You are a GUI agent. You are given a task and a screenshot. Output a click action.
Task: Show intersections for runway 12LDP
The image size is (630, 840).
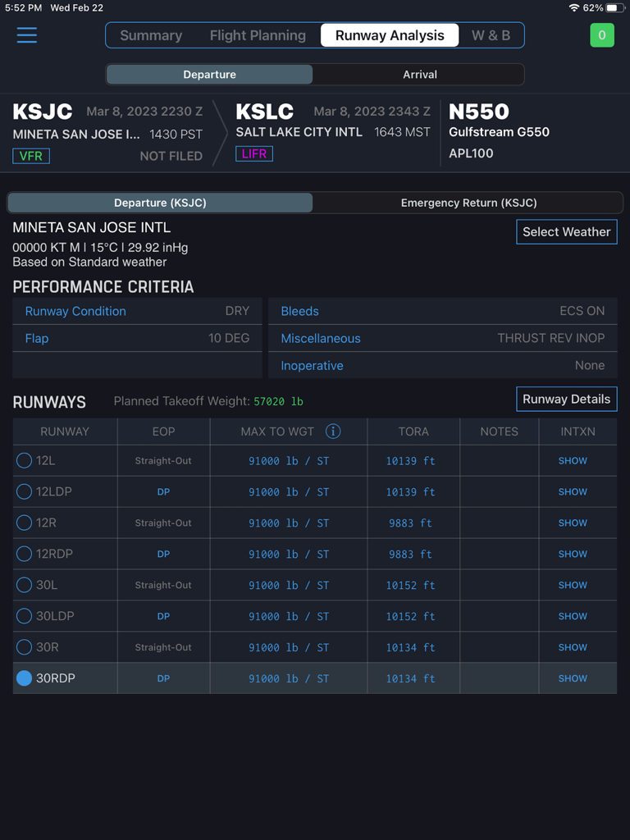pyautogui.click(x=573, y=492)
